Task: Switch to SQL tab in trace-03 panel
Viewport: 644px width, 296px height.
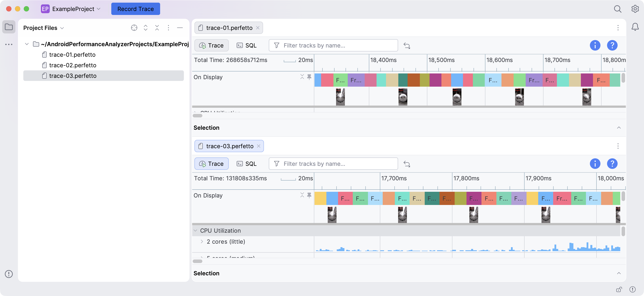Action: (x=247, y=164)
